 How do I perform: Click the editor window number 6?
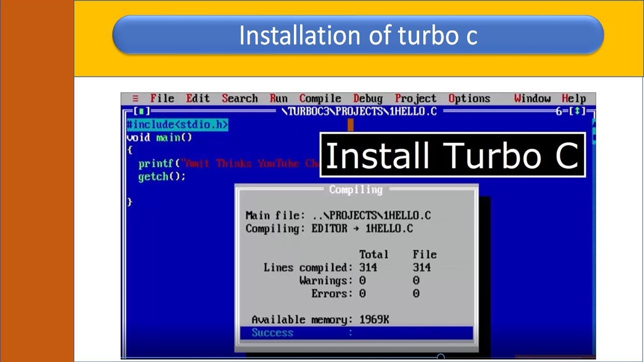(x=558, y=112)
